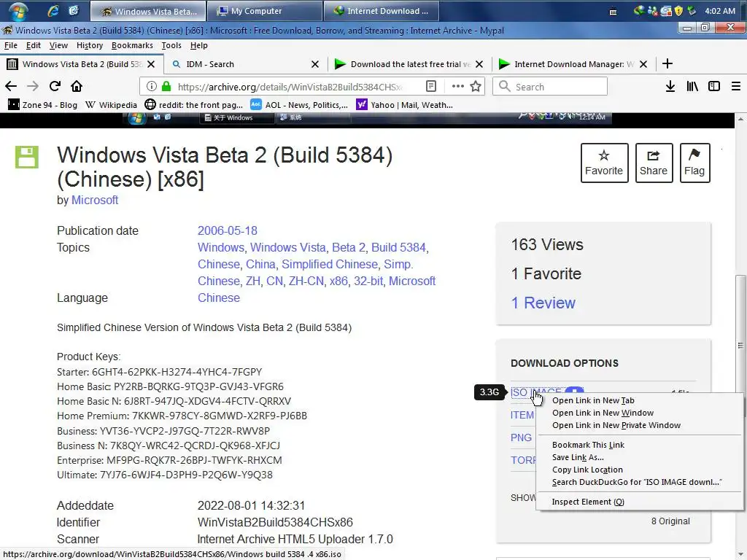Go back with the browser back arrow
Viewport: 747px width, 560px height.
[10, 86]
